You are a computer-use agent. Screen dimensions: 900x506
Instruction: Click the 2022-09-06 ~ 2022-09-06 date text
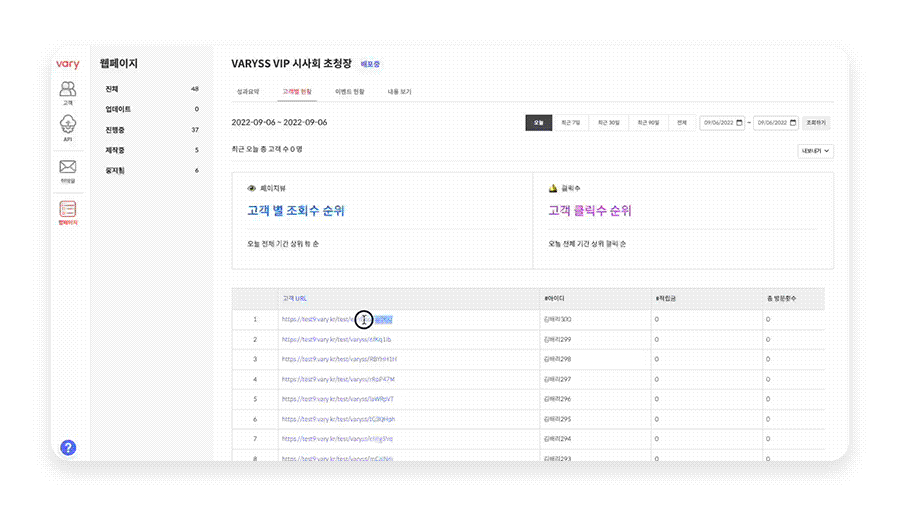(279, 122)
